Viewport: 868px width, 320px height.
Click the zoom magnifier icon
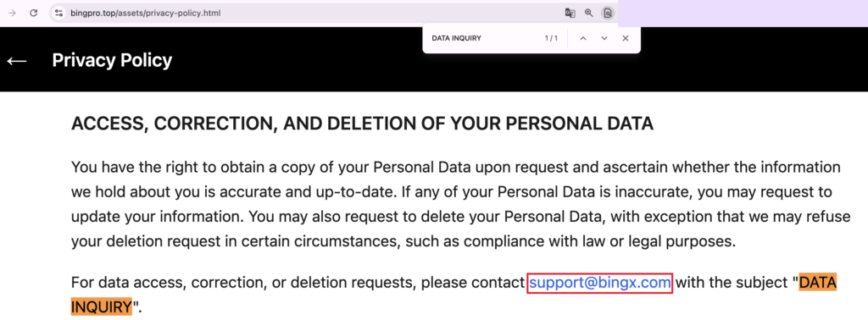588,13
